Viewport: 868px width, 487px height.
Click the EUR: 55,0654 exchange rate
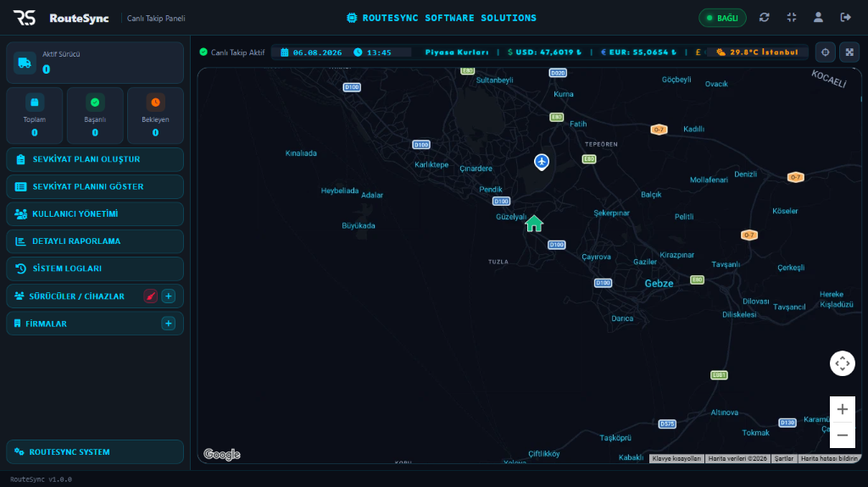tap(639, 52)
